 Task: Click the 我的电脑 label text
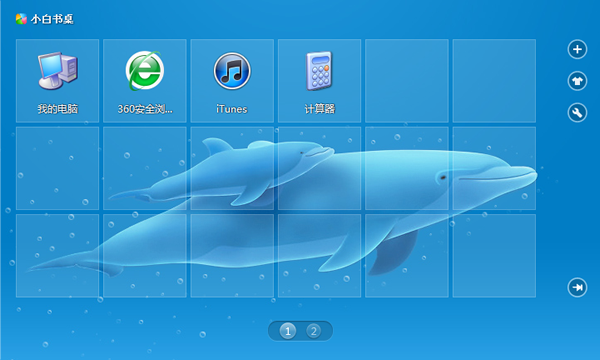(58, 109)
